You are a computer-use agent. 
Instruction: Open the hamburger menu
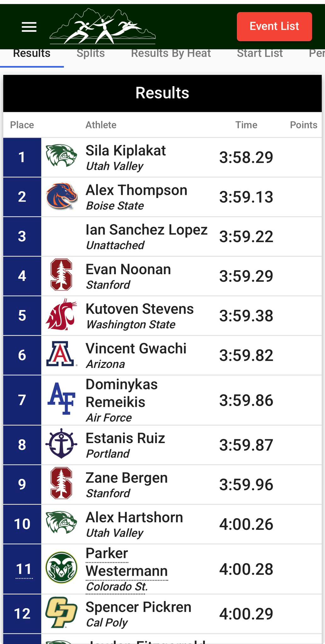click(29, 27)
